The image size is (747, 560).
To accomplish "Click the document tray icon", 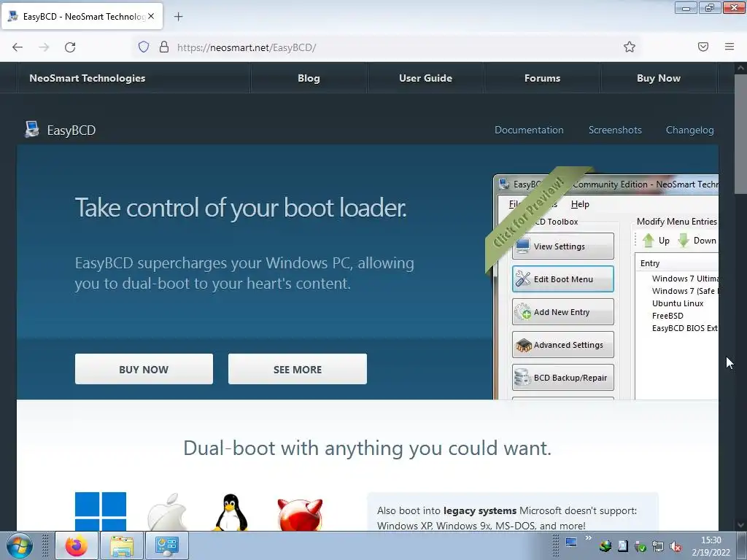I will [623, 546].
